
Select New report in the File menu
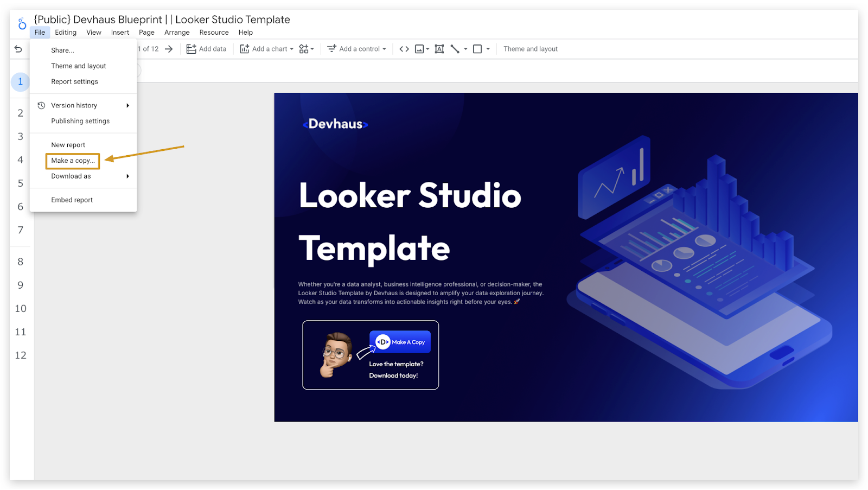[x=83, y=145]
